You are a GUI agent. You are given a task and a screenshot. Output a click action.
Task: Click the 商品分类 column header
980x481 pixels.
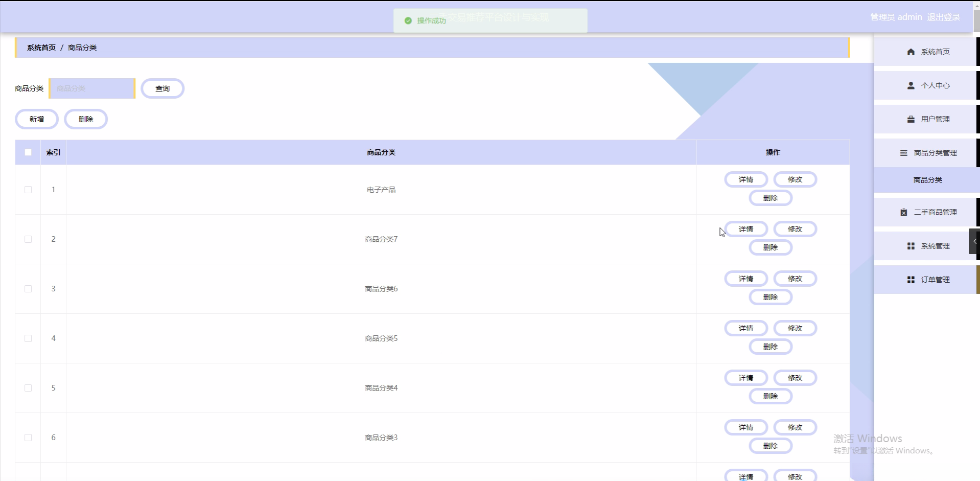tap(381, 152)
